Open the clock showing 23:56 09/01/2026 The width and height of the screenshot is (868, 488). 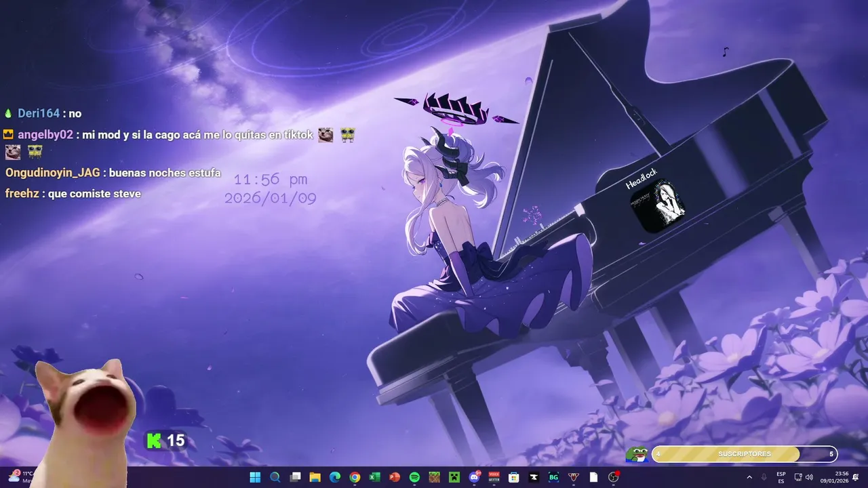(x=836, y=477)
